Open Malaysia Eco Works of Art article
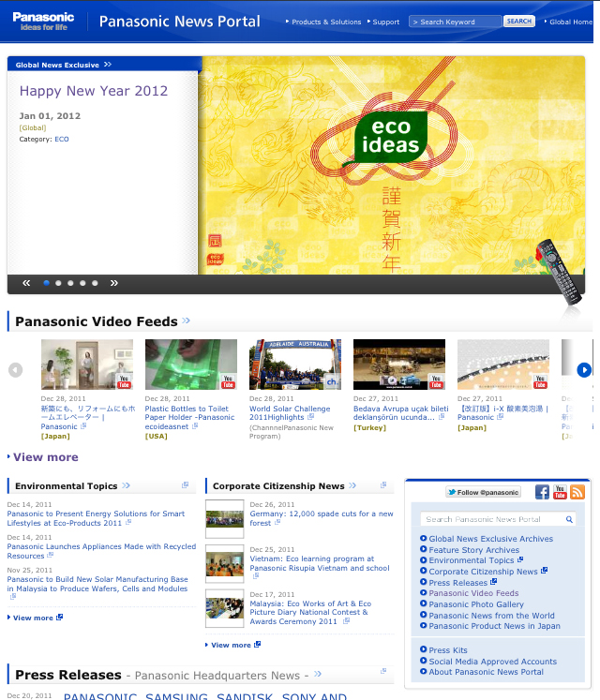This screenshot has height=700, width=600. [310, 612]
